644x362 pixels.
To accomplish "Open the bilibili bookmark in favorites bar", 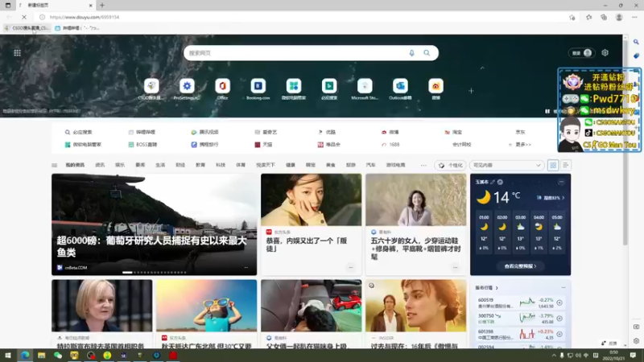I will (77, 28).
